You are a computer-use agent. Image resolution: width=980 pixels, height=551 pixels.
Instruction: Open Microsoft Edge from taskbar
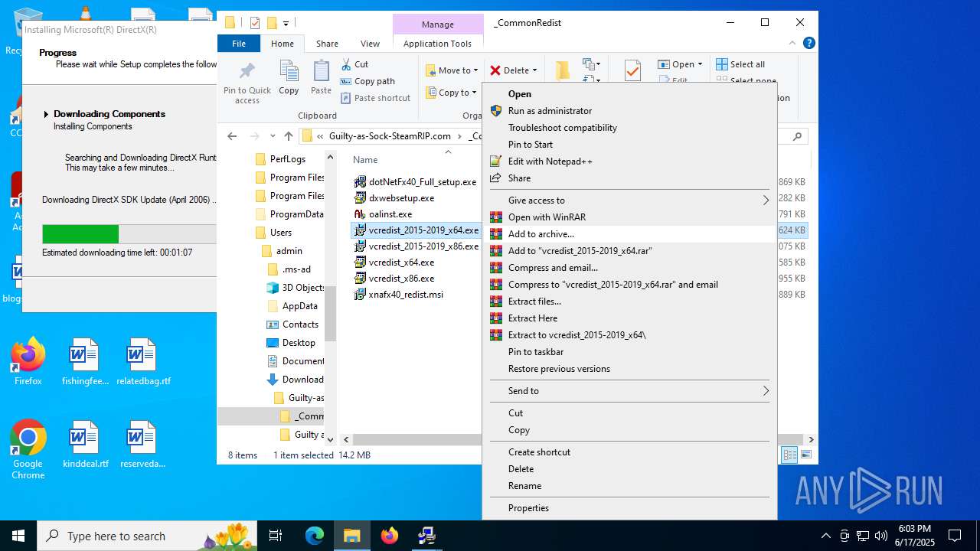[x=315, y=536]
